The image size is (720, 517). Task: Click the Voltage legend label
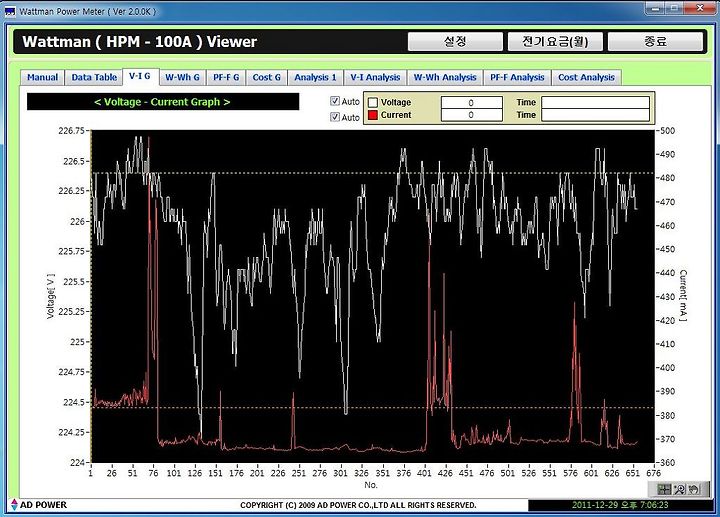pyautogui.click(x=396, y=102)
